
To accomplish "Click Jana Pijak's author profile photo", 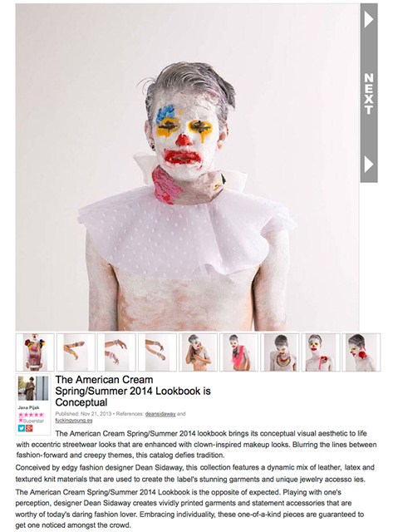I will click(33, 388).
